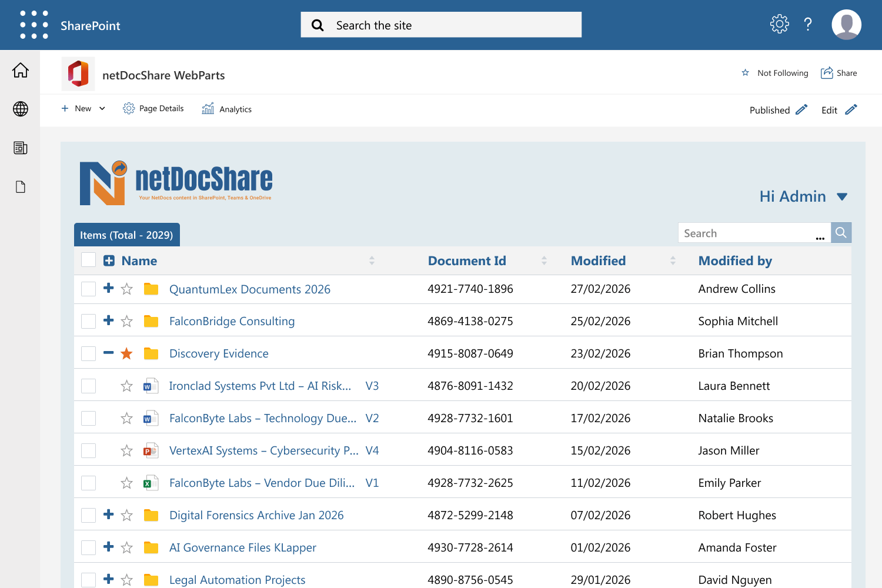
Task: Open the settings gear in the top bar
Action: [779, 24]
